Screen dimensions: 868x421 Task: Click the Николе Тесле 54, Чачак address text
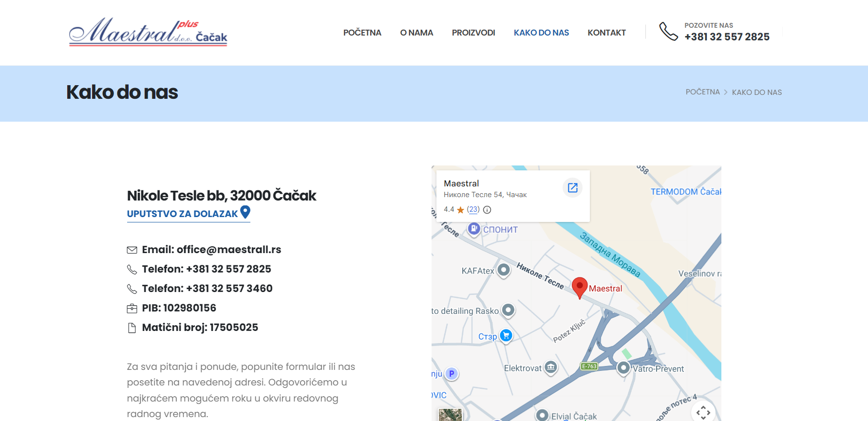[485, 195]
